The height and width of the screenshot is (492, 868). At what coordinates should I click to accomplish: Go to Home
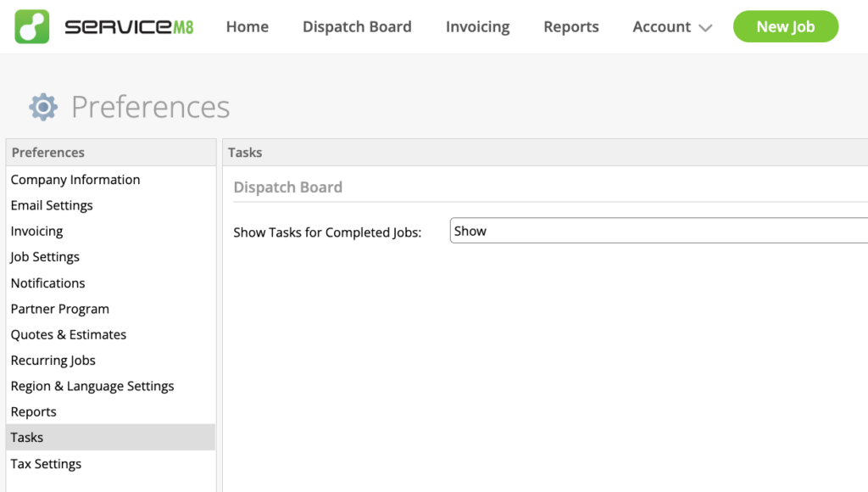247,26
